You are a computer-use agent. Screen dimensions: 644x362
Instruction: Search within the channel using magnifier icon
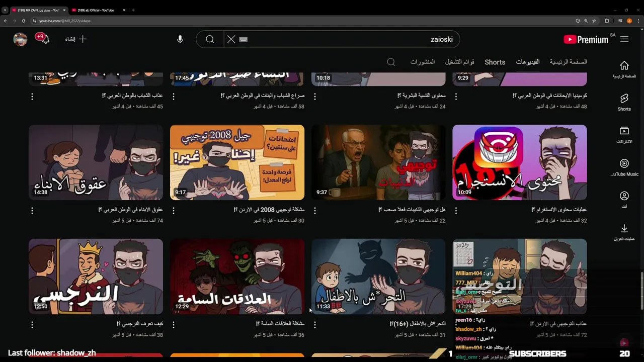[x=391, y=62]
